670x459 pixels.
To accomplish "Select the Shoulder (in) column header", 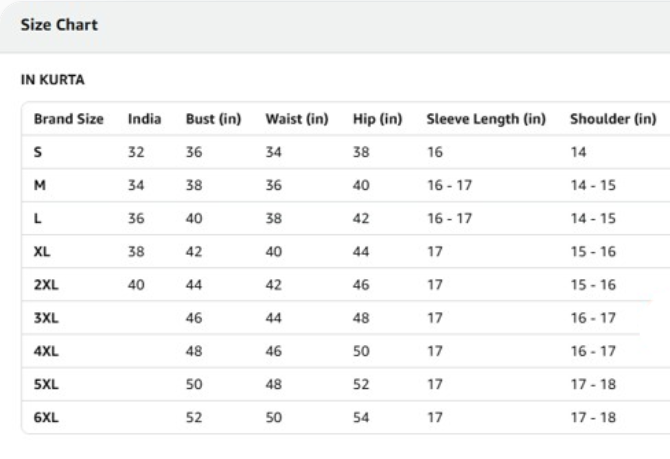I will pos(612,119).
